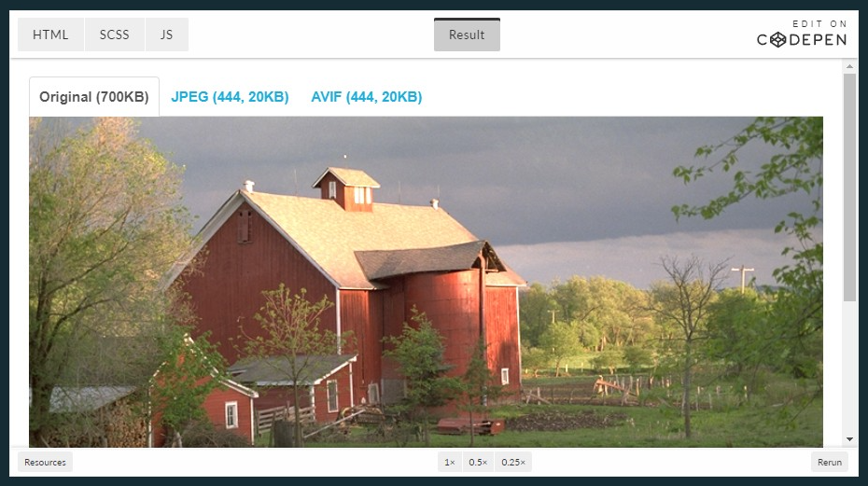Screen dimensions: 868x486
Task: Click the vertical scrollbar thumb
Action: point(849,187)
